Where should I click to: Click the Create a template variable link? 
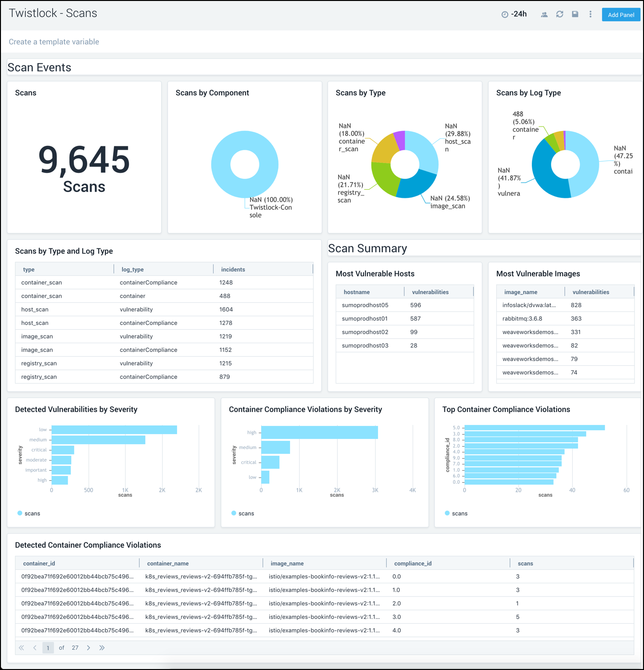tap(54, 41)
